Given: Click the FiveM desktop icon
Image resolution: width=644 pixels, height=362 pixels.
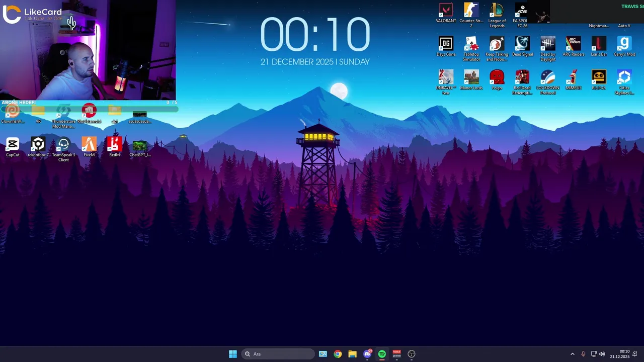Looking at the screenshot, I should coord(89,147).
